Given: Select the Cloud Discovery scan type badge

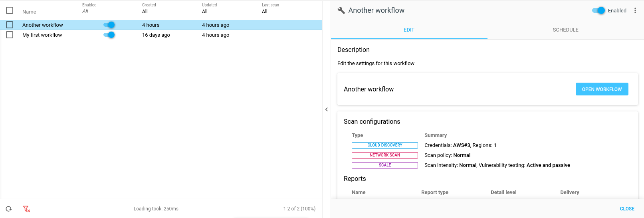Looking at the screenshot, I should tap(384, 145).
